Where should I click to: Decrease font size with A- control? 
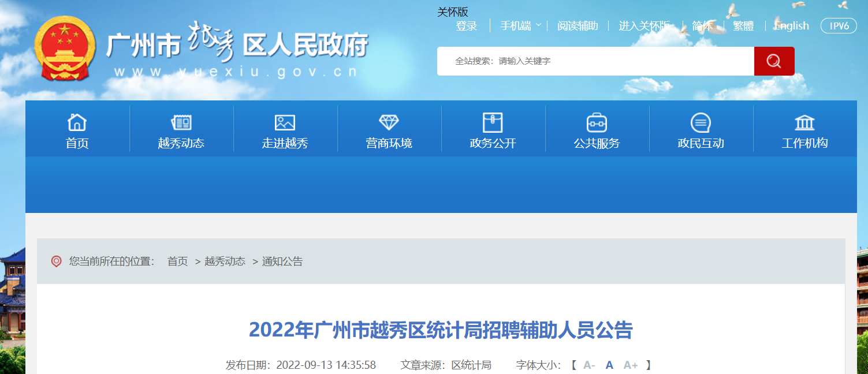point(589,365)
